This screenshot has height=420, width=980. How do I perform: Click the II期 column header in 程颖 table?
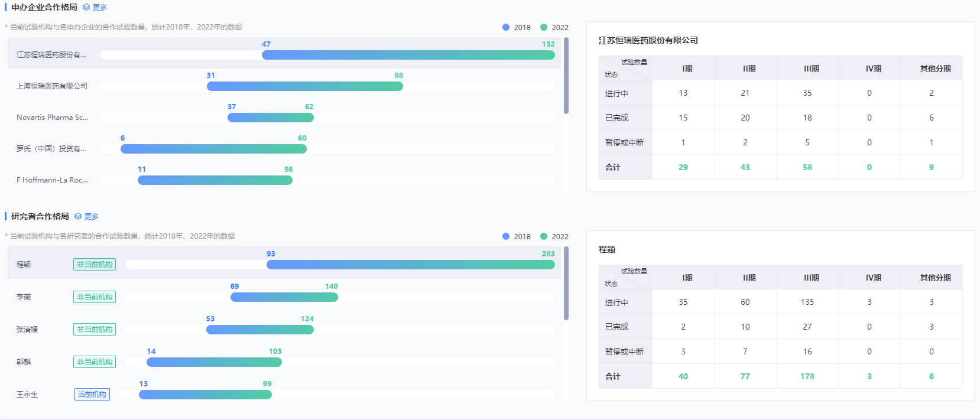point(749,278)
